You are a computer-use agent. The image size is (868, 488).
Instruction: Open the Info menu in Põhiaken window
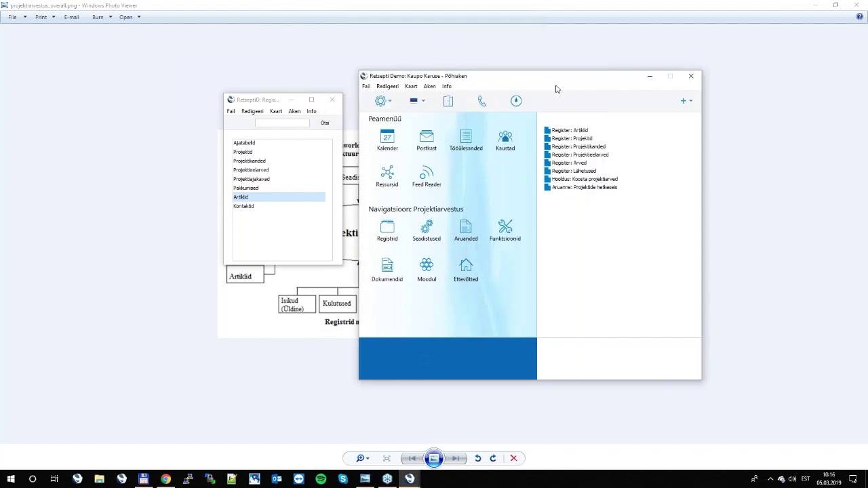[x=447, y=86]
